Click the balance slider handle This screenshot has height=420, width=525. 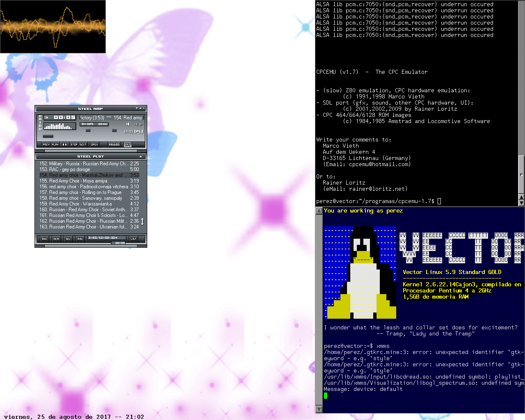click(114, 130)
